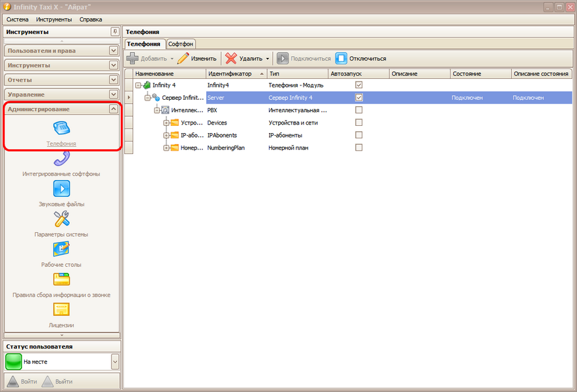Click the Изменить pencil icon
The width and height of the screenshot is (577, 392).
click(183, 59)
